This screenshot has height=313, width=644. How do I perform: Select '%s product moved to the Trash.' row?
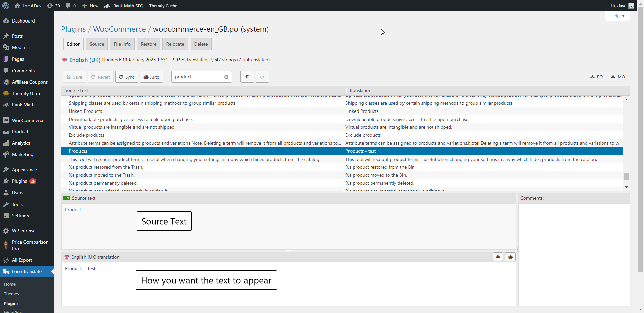(x=342, y=175)
